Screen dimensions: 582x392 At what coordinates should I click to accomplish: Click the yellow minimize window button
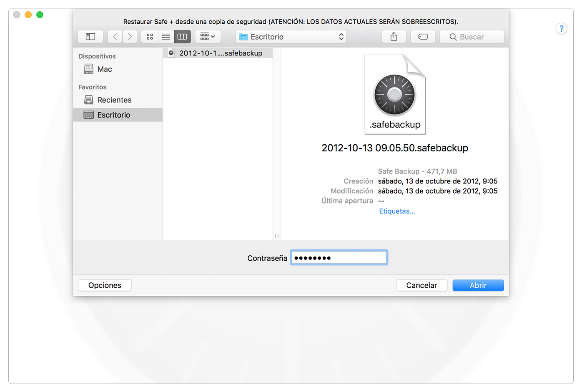pos(28,15)
